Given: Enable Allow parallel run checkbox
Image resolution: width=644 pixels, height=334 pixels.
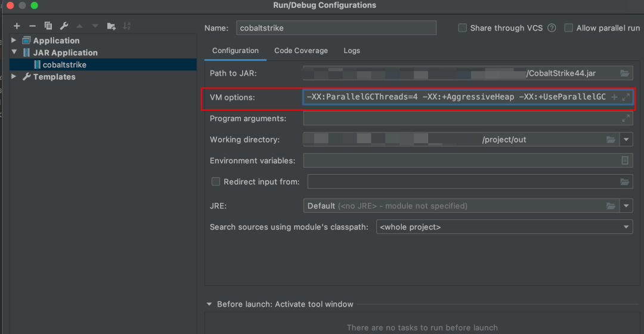Looking at the screenshot, I should (568, 28).
